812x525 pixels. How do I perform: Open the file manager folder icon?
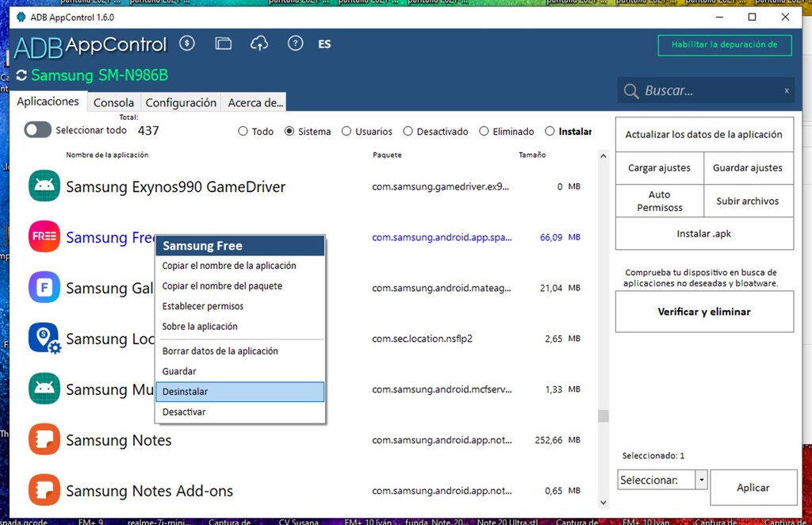pos(224,44)
